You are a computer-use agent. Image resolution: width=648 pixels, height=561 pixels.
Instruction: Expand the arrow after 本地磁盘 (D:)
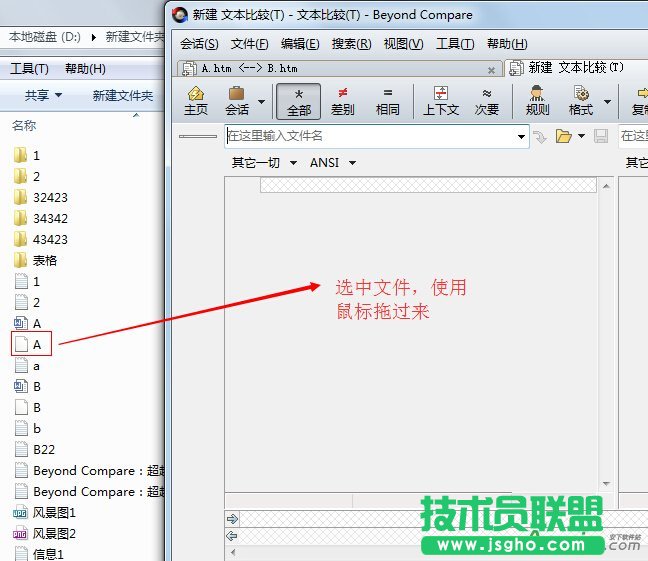pyautogui.click(x=94, y=37)
